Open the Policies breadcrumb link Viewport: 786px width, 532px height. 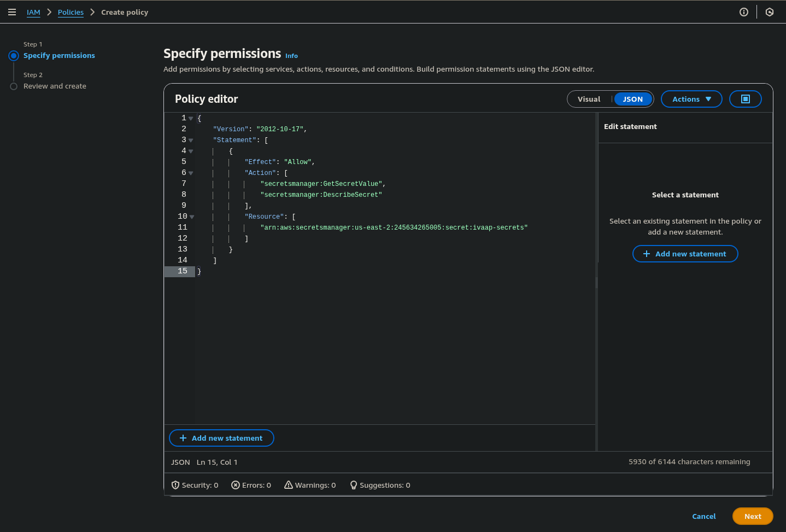coord(71,11)
